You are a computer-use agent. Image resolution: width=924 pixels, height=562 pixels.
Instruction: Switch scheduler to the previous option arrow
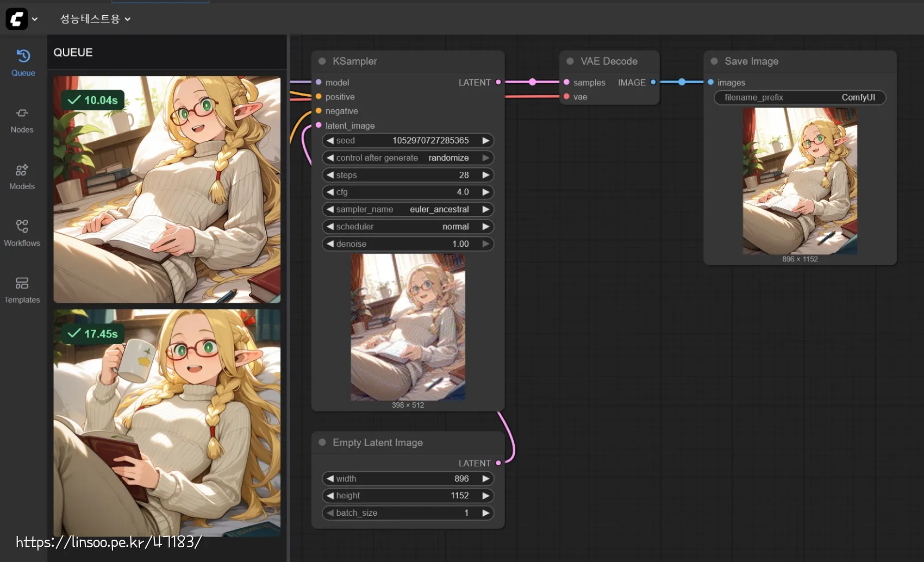point(330,227)
